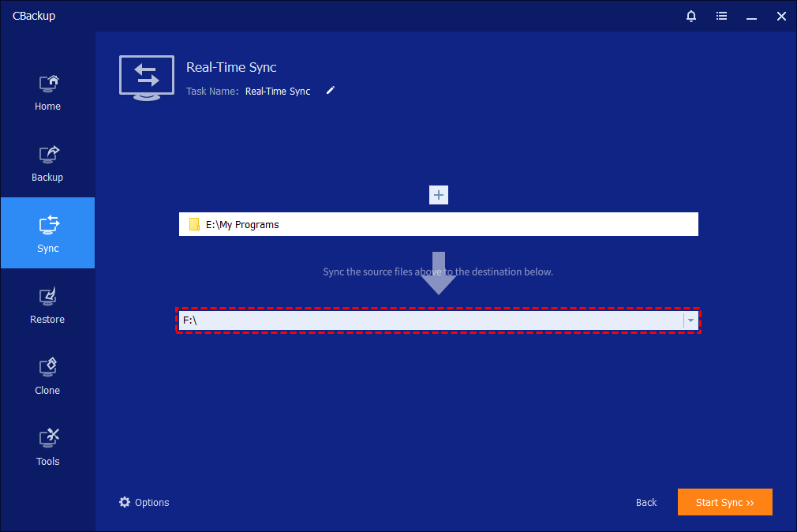This screenshot has height=532, width=797.
Task: Click the Real-Time Sync task name text
Action: click(278, 92)
